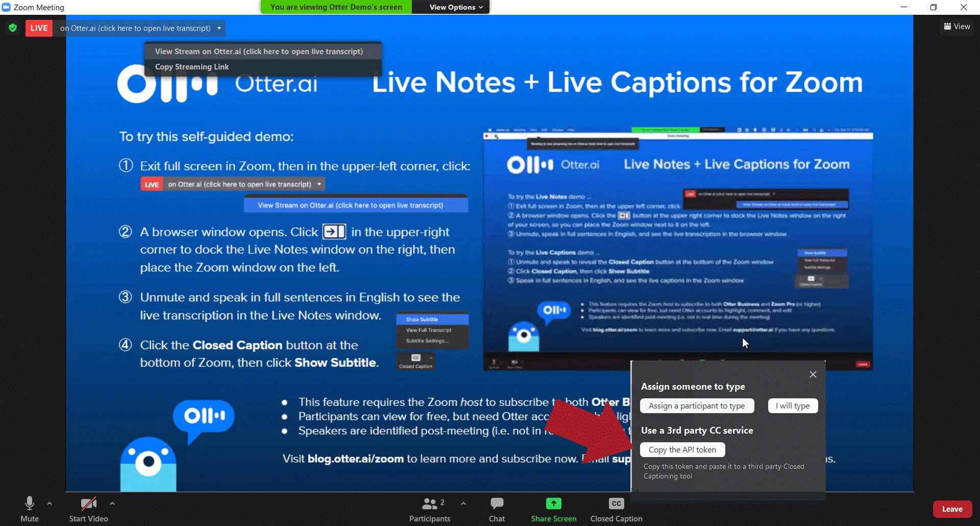
Task: Copy the API token
Action: (682, 450)
